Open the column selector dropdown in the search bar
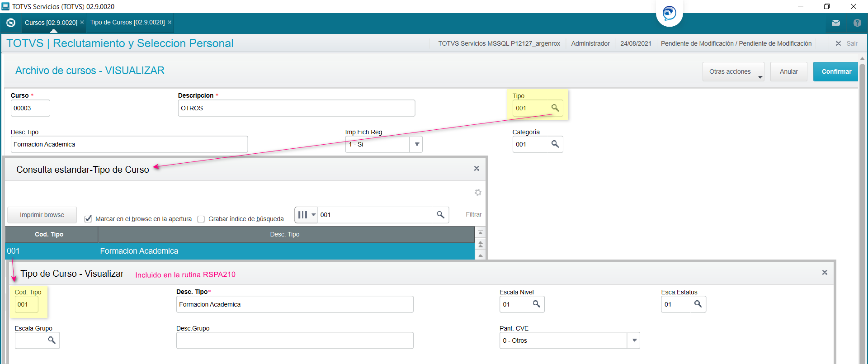This screenshot has height=364, width=868. click(x=307, y=215)
